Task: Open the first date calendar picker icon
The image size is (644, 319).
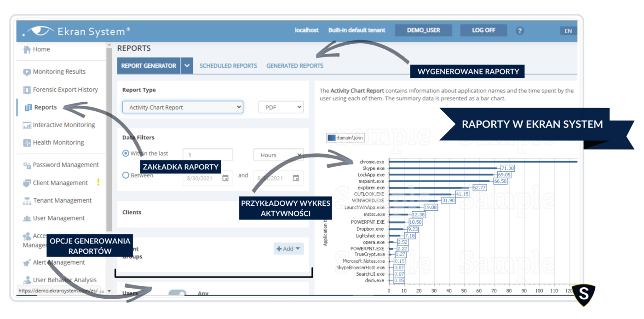Action: [225, 178]
